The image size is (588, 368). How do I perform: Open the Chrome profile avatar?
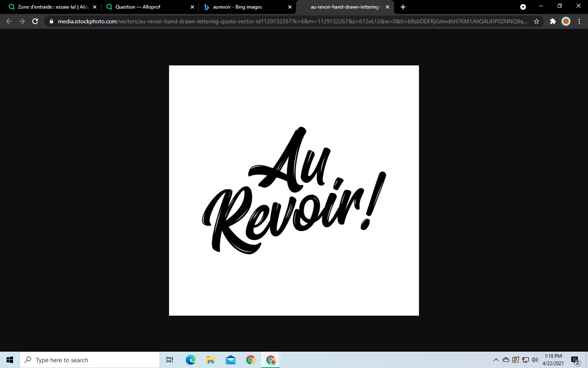(566, 21)
